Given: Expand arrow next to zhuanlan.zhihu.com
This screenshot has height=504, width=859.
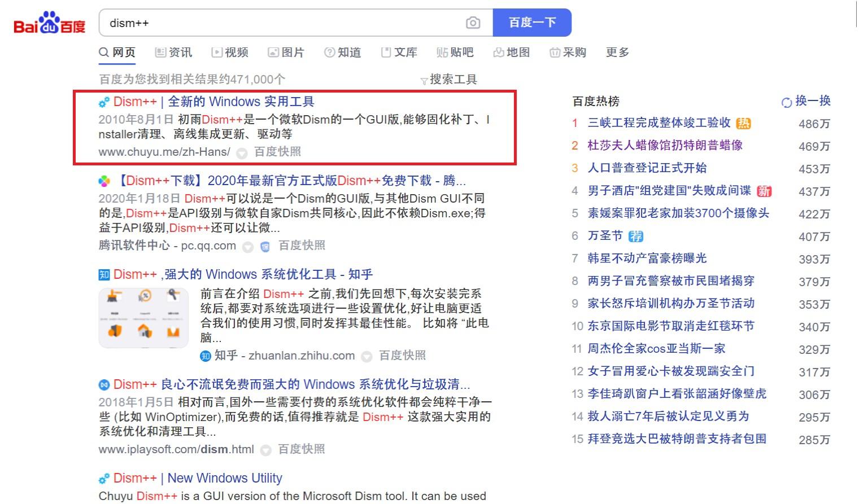Looking at the screenshot, I should pyautogui.click(x=367, y=357).
